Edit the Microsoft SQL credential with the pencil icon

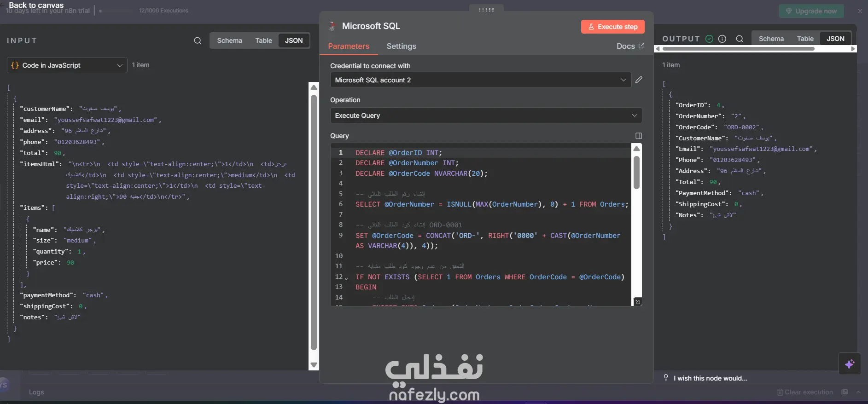[x=639, y=80]
